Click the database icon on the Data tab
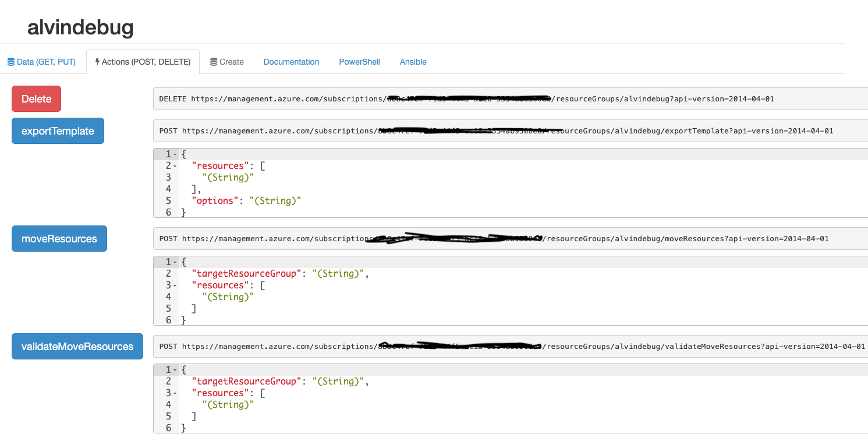868x448 pixels. [x=10, y=61]
